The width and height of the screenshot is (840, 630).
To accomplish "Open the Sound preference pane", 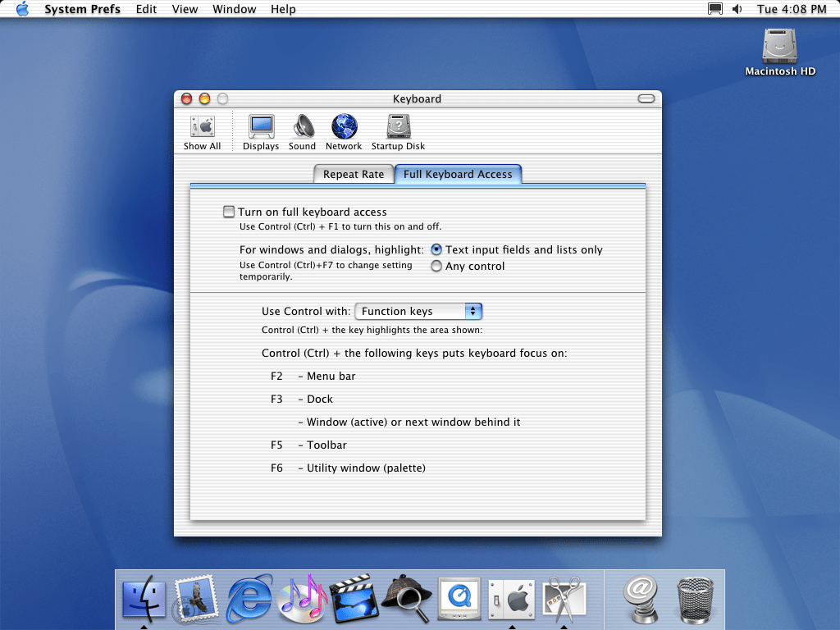I will point(302,132).
